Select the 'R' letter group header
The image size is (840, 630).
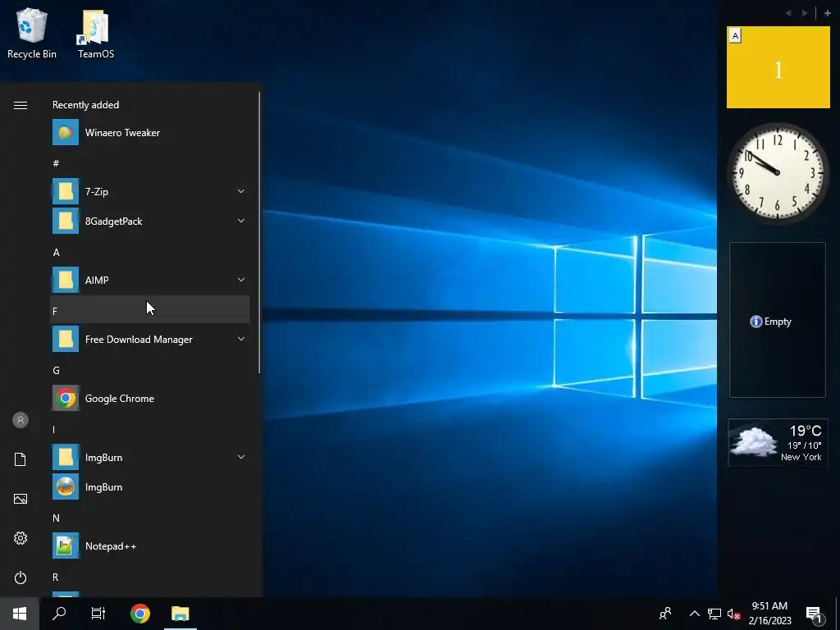[150, 577]
